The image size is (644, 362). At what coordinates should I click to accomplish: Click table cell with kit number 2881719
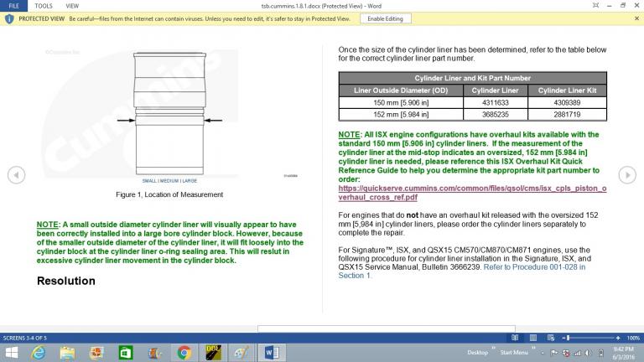(x=567, y=115)
